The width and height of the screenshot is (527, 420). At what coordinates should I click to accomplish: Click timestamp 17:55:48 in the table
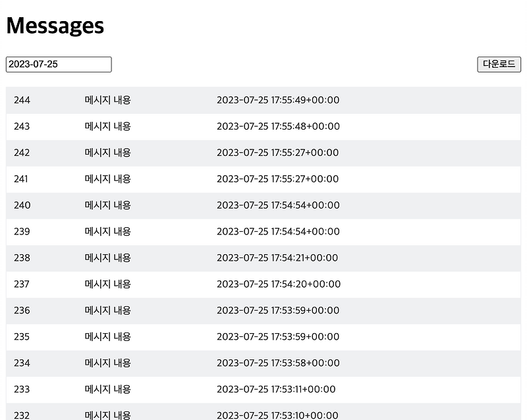coord(278,126)
